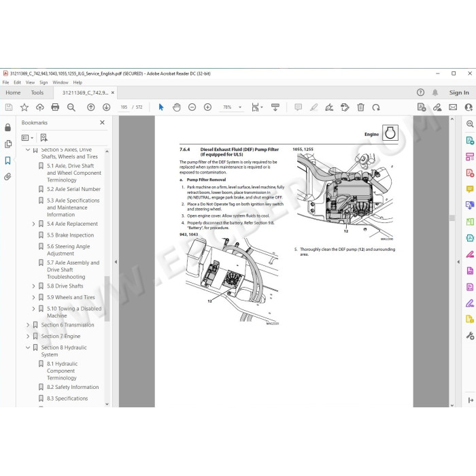Open the Help menu
Image resolution: width=476 pixels, height=476 pixels.
78,82
